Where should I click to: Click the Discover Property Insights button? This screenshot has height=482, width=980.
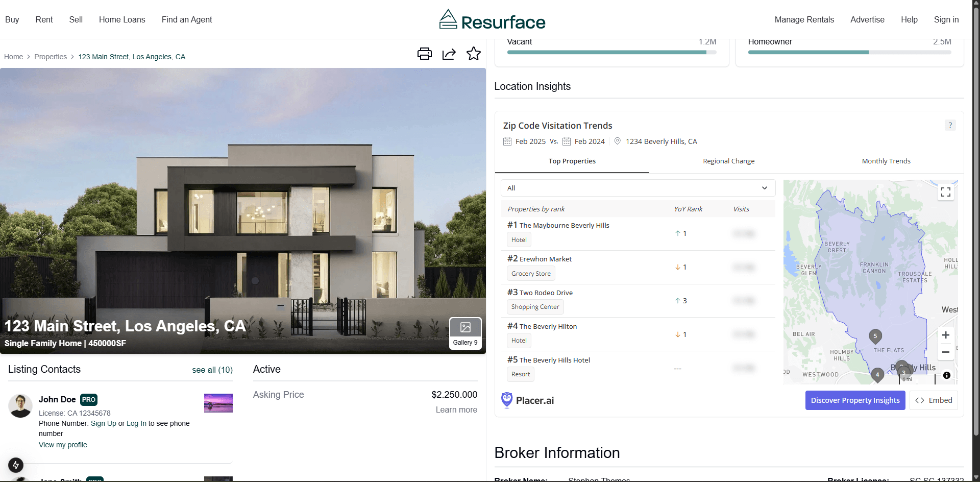click(x=855, y=400)
